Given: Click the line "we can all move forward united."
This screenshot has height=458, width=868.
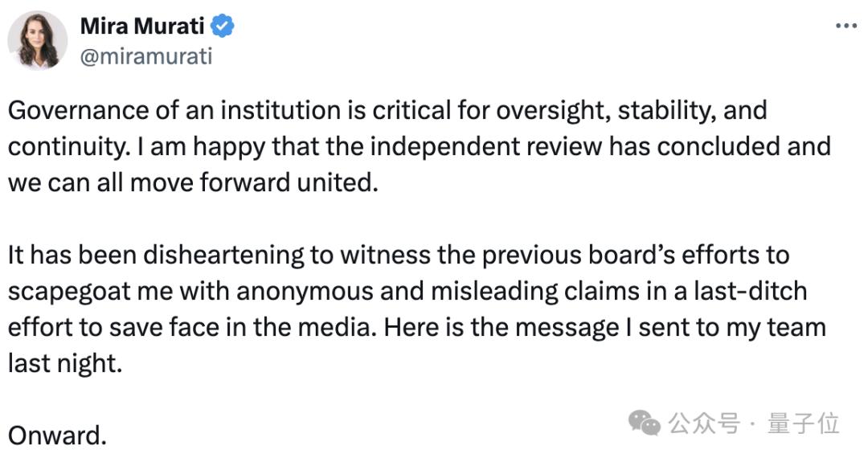Looking at the screenshot, I should pos(193,182).
